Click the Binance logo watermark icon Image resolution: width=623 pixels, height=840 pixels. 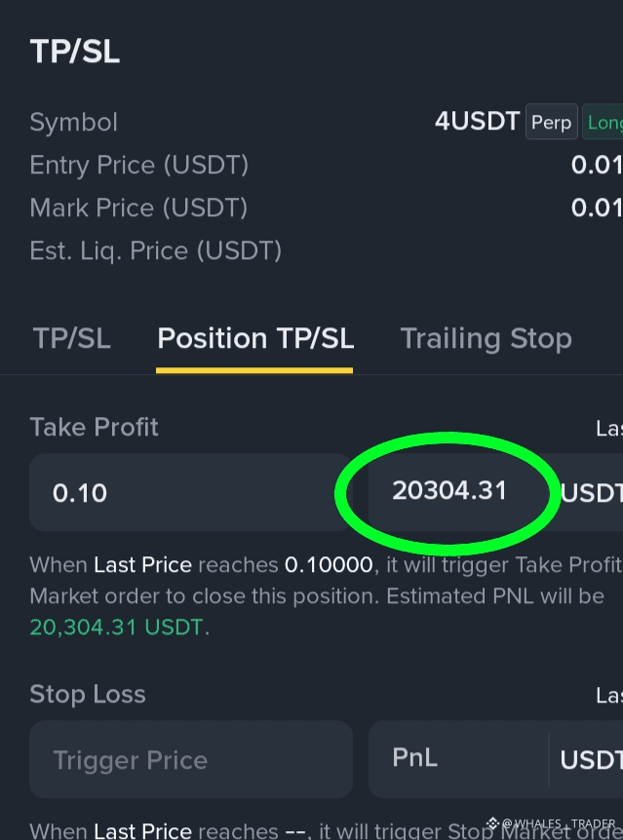tap(492, 822)
